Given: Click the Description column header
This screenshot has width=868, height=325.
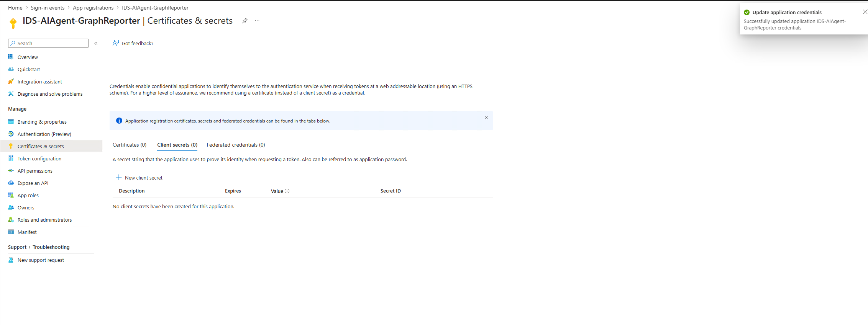Looking at the screenshot, I should click(x=132, y=191).
